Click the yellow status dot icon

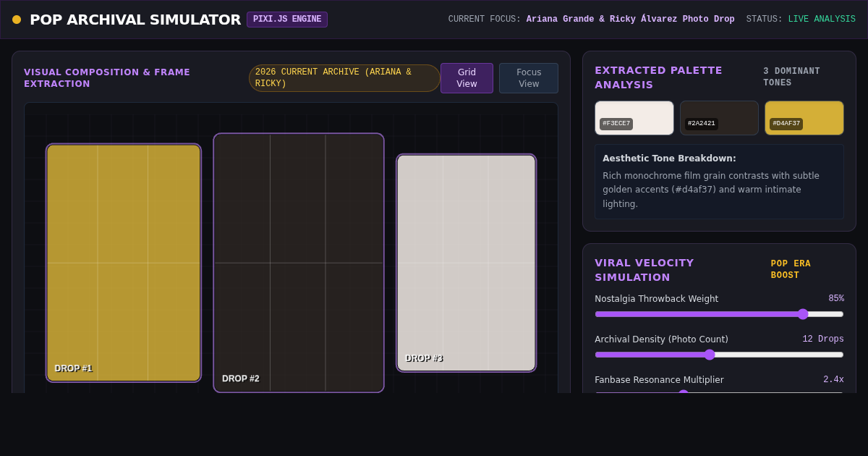tap(17, 20)
